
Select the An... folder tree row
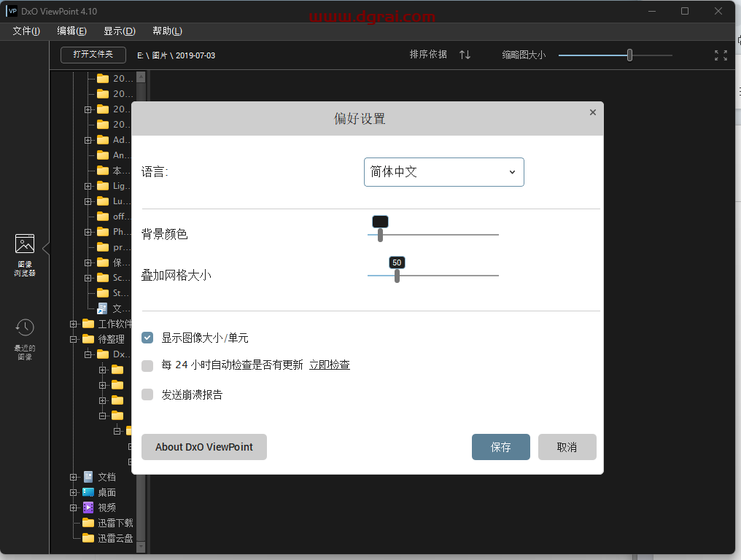pos(115,155)
